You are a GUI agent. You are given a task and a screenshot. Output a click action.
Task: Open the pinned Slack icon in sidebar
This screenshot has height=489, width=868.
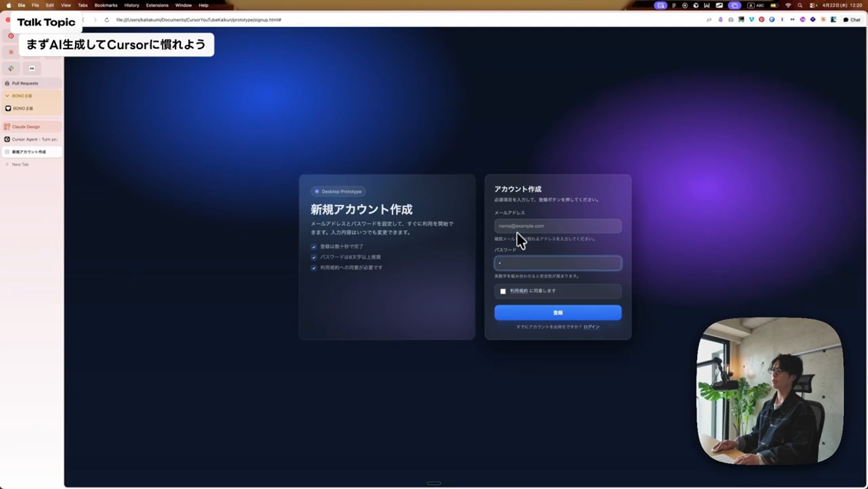click(11, 68)
